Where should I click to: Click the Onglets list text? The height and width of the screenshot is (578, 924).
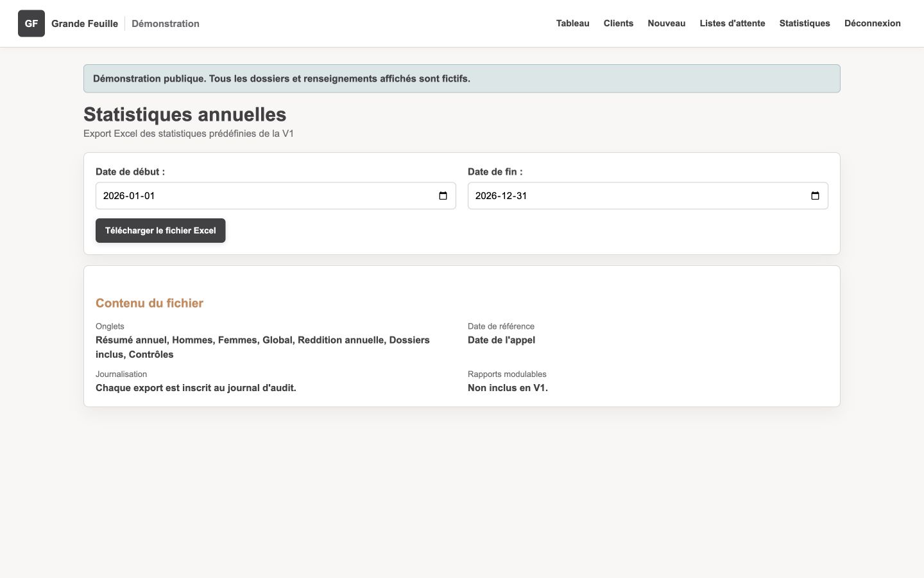click(262, 347)
